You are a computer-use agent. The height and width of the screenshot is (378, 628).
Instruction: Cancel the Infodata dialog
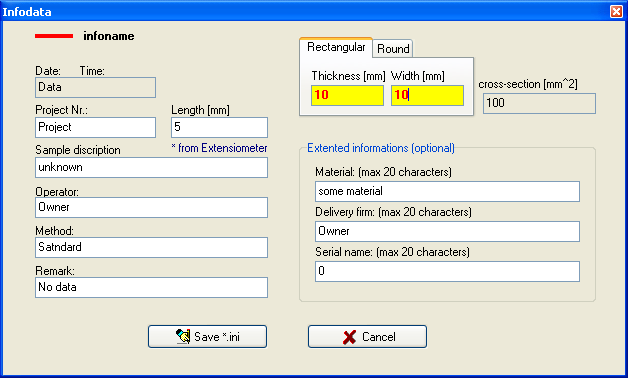(367, 336)
